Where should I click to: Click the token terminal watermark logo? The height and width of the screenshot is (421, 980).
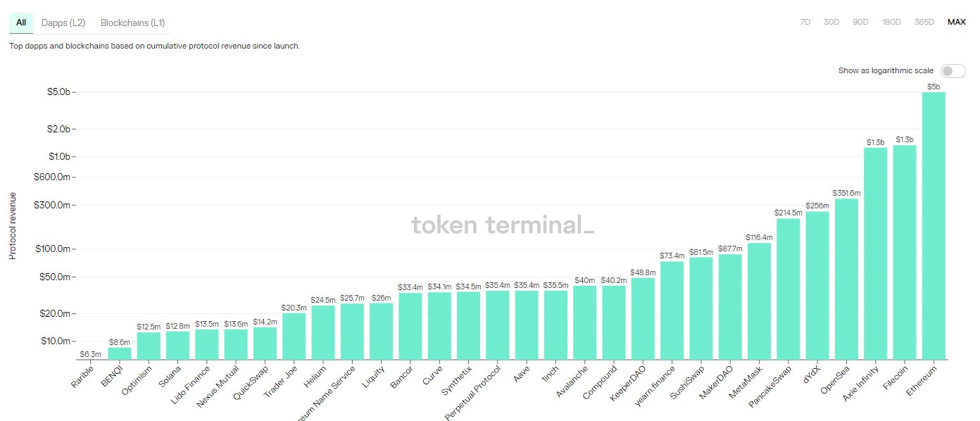point(503,225)
